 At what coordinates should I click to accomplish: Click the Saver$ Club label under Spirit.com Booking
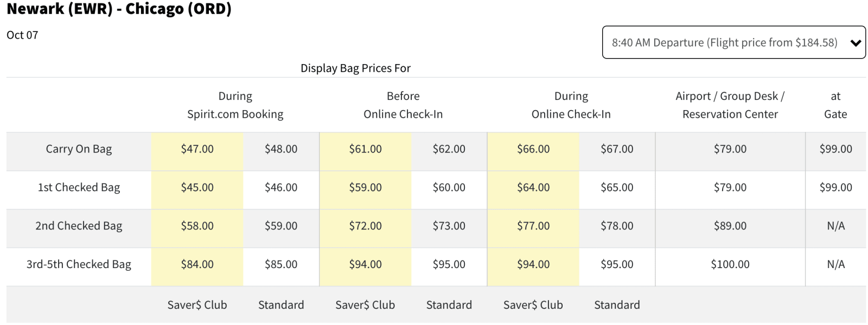pos(197,305)
